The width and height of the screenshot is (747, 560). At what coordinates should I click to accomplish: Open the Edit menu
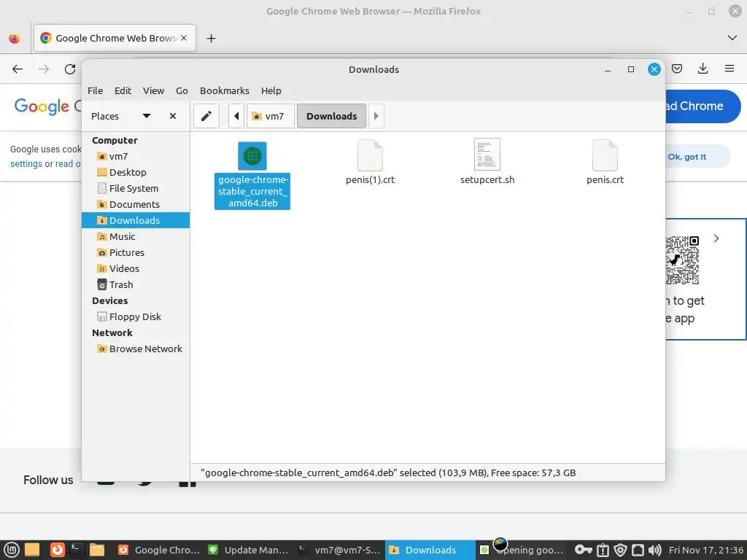(x=123, y=90)
